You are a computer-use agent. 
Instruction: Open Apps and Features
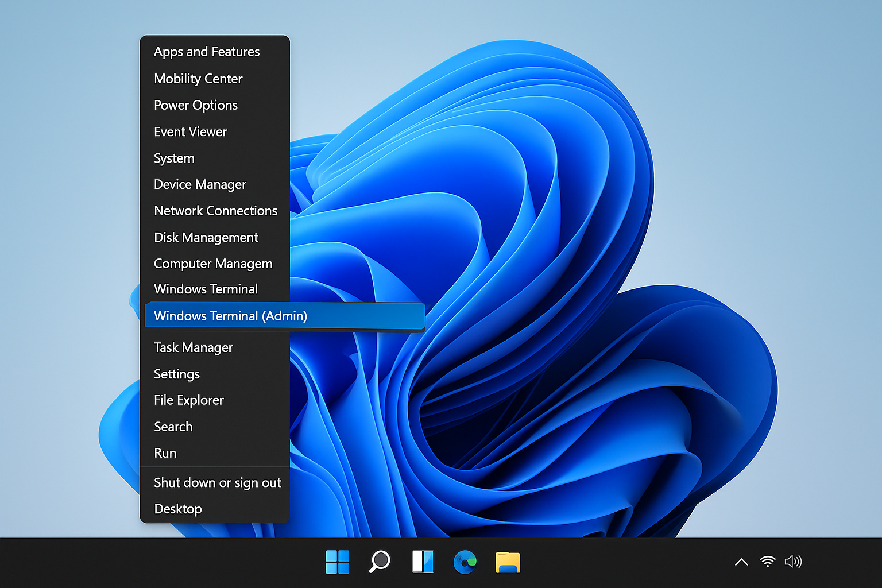coord(207,52)
